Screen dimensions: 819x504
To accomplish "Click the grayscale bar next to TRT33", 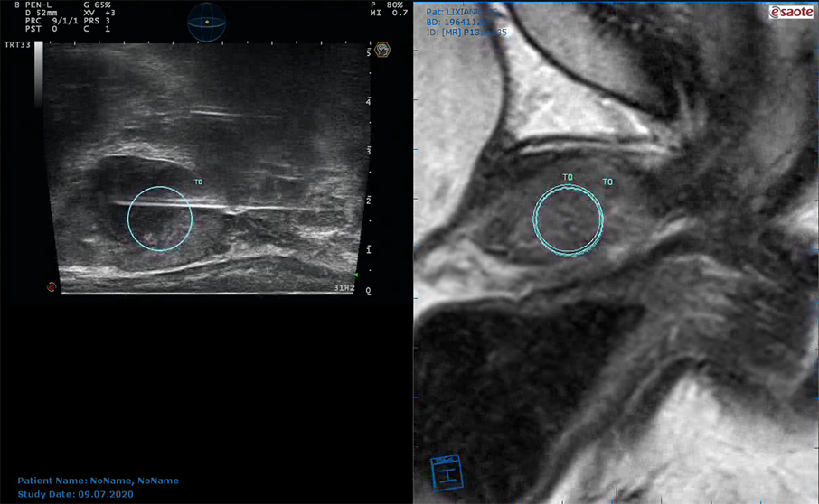I will point(39,74).
